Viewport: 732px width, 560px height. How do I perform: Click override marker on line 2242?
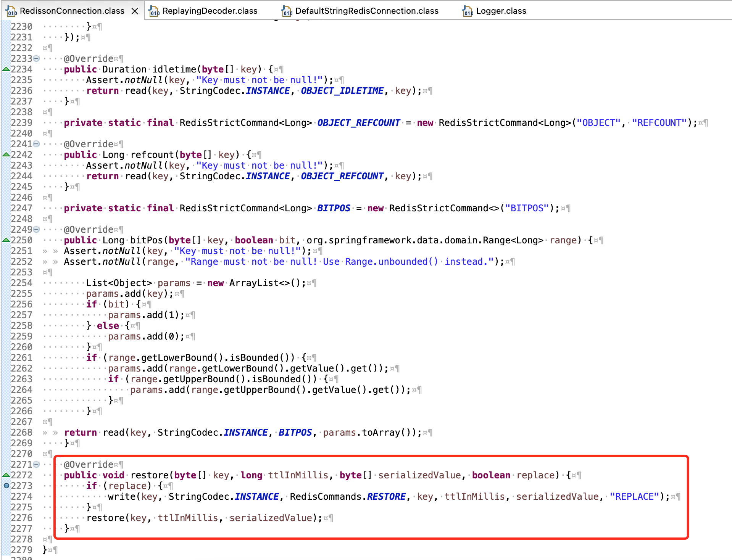tap(6, 154)
